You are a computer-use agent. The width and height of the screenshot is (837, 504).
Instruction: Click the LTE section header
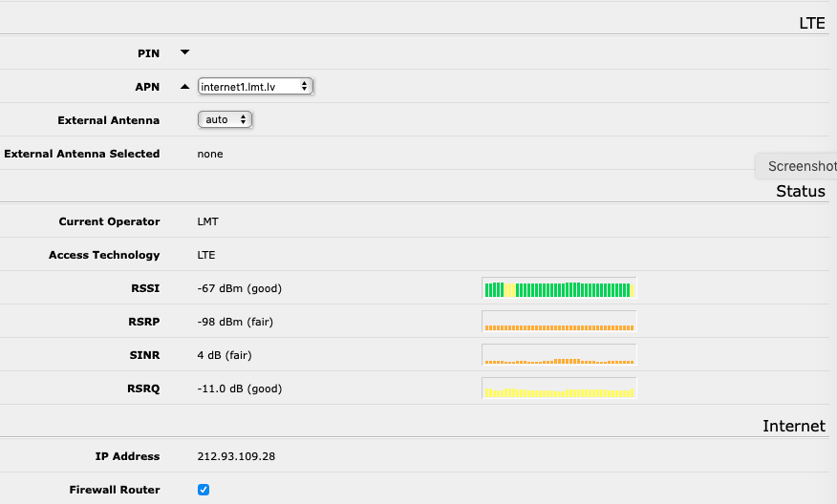[812, 24]
